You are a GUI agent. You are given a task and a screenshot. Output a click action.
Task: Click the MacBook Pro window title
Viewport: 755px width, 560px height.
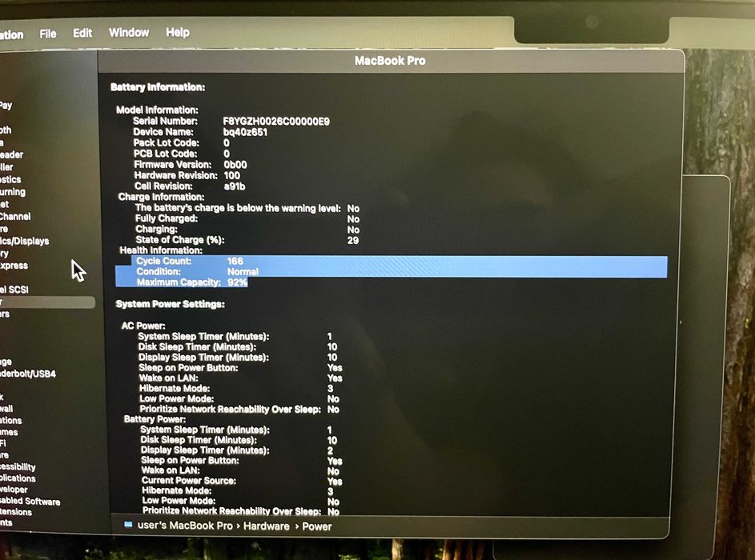[390, 61]
